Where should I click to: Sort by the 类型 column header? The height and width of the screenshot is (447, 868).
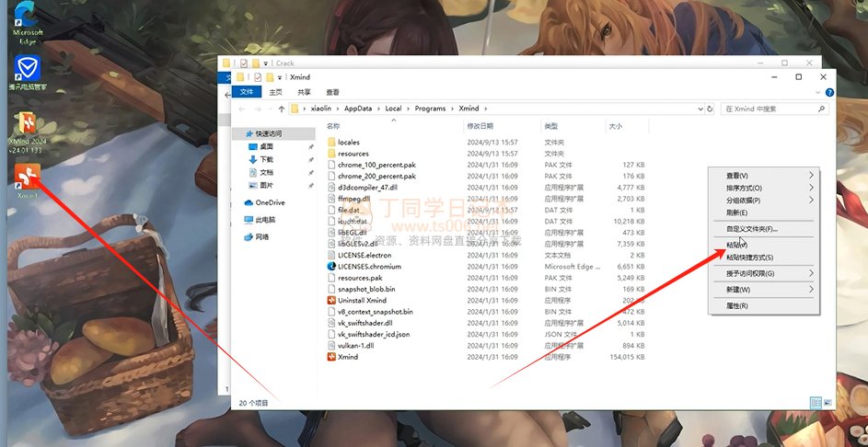click(x=550, y=127)
